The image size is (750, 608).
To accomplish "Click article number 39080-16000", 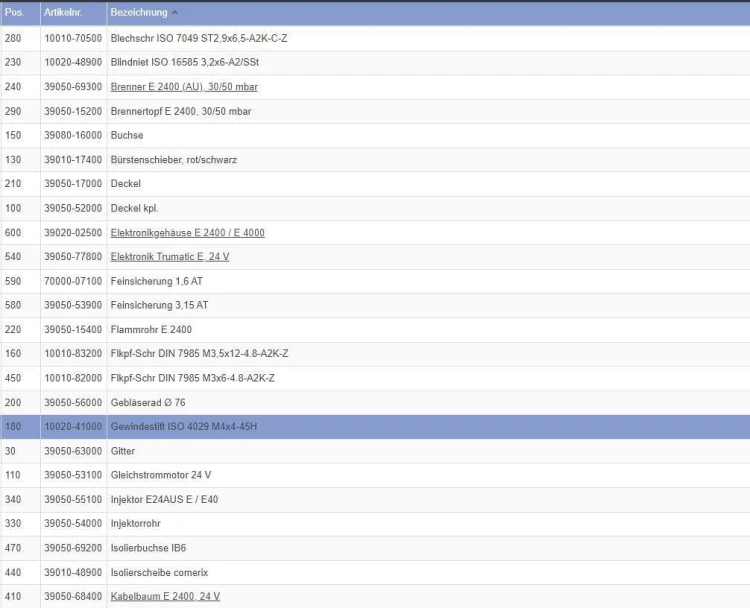I will [73, 135].
